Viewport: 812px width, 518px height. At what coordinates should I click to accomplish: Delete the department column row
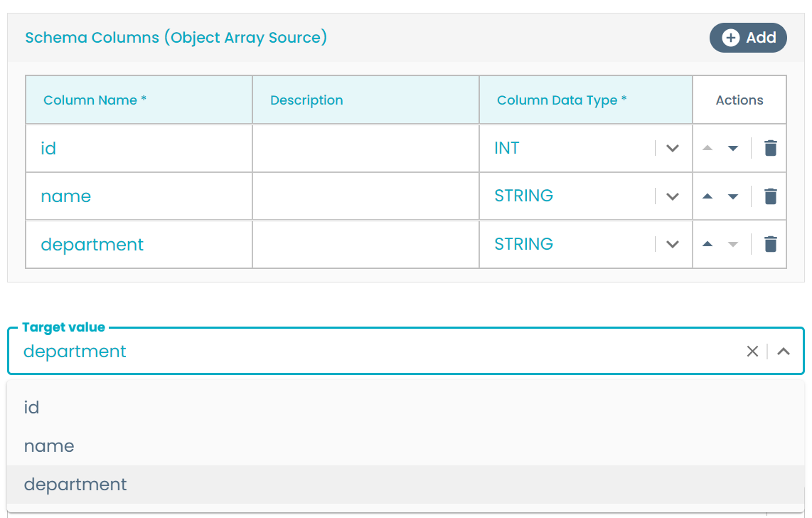pos(770,243)
